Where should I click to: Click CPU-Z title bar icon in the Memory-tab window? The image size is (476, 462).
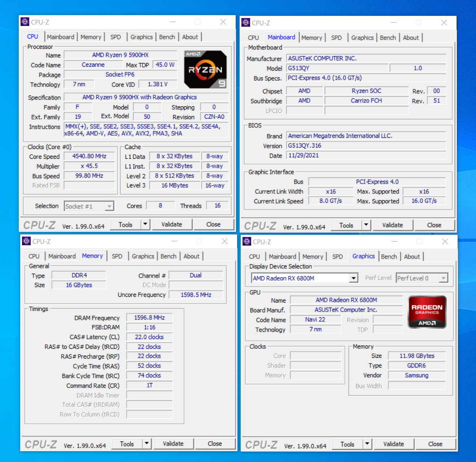coord(26,241)
